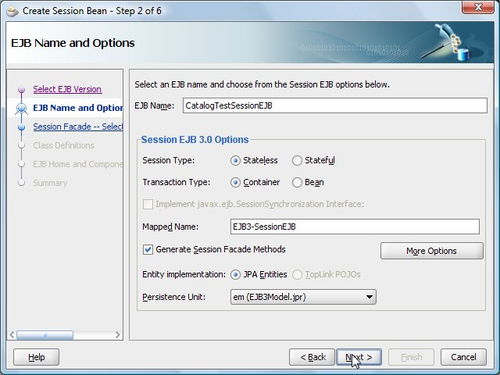Go Back to previous wizard step
The height and width of the screenshot is (375, 500).
pos(312,357)
